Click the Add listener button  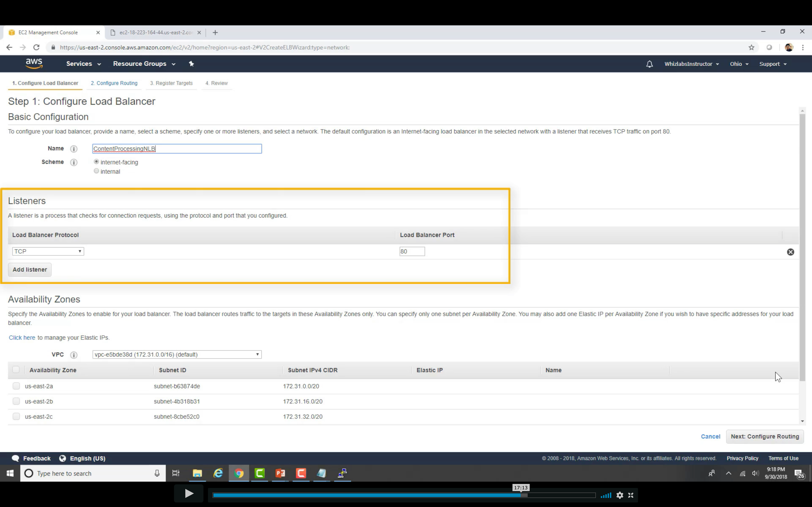coord(30,270)
